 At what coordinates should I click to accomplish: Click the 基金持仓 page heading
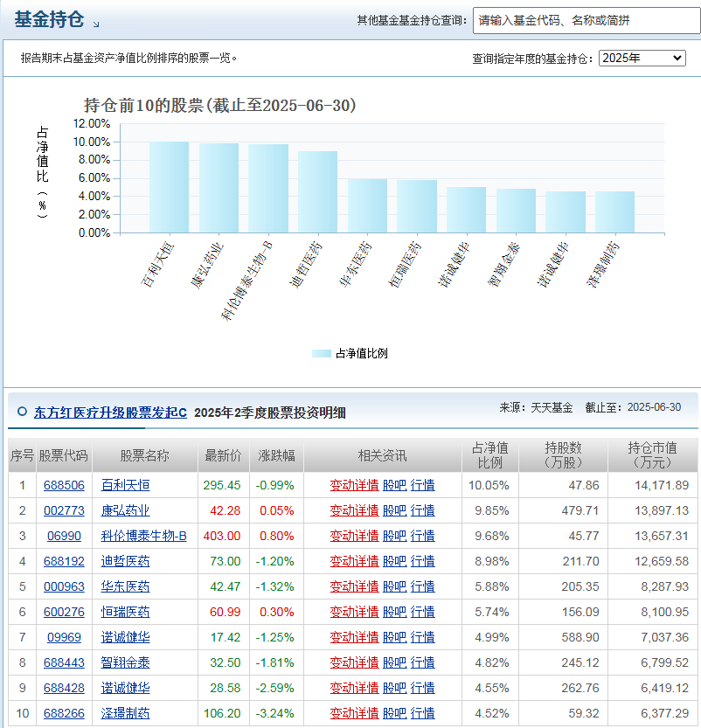click(49, 19)
